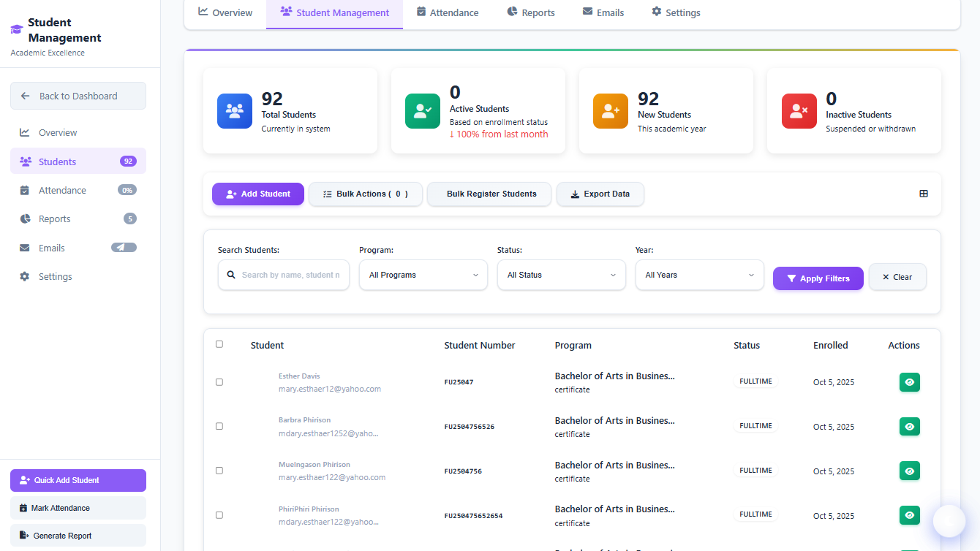This screenshot has height=551, width=980.
Task: Select the checkbox for Esther Davis
Action: (219, 382)
